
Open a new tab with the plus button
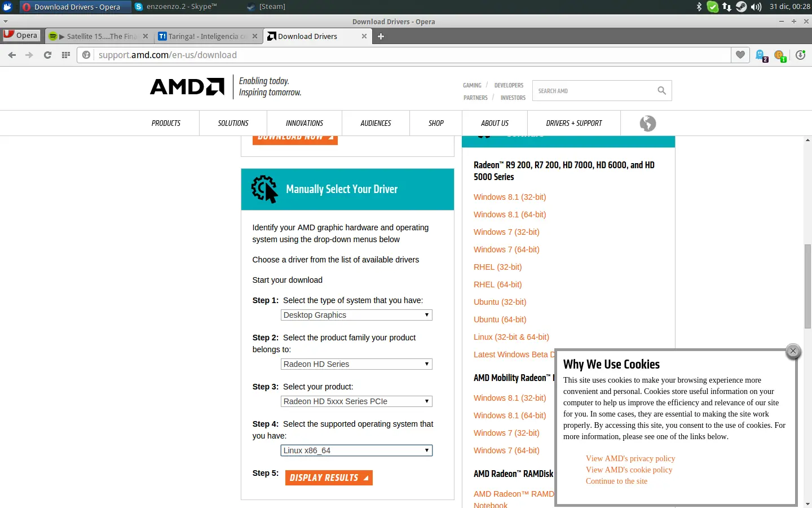(x=381, y=36)
